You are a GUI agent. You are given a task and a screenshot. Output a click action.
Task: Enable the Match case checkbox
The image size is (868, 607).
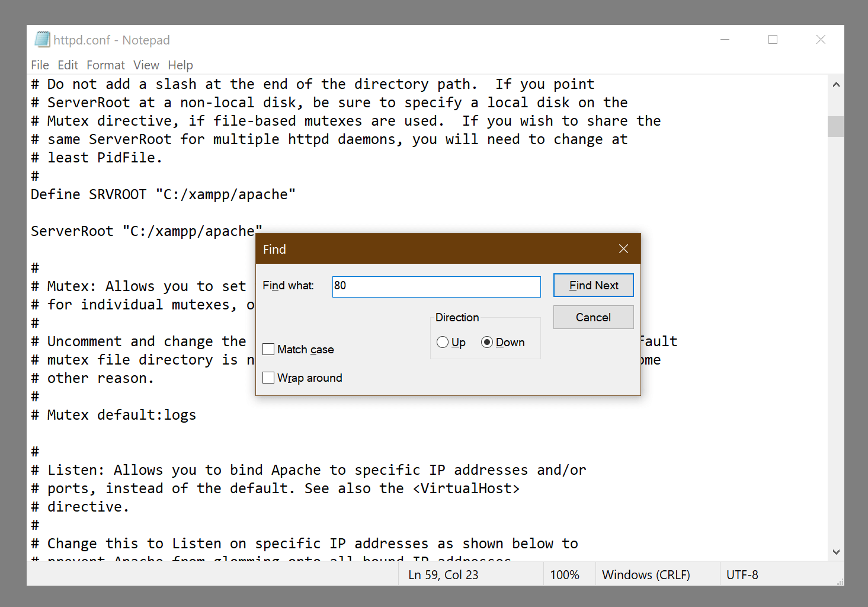pos(268,349)
